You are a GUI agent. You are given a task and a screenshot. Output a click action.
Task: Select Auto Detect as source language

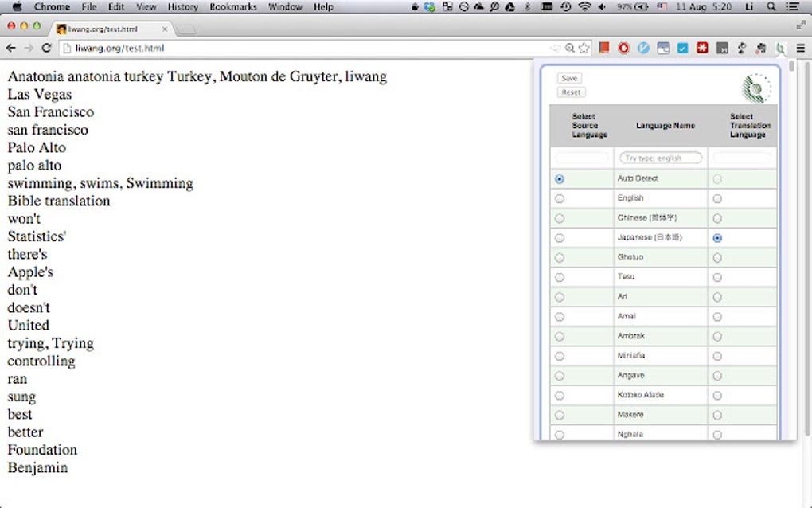(x=560, y=179)
